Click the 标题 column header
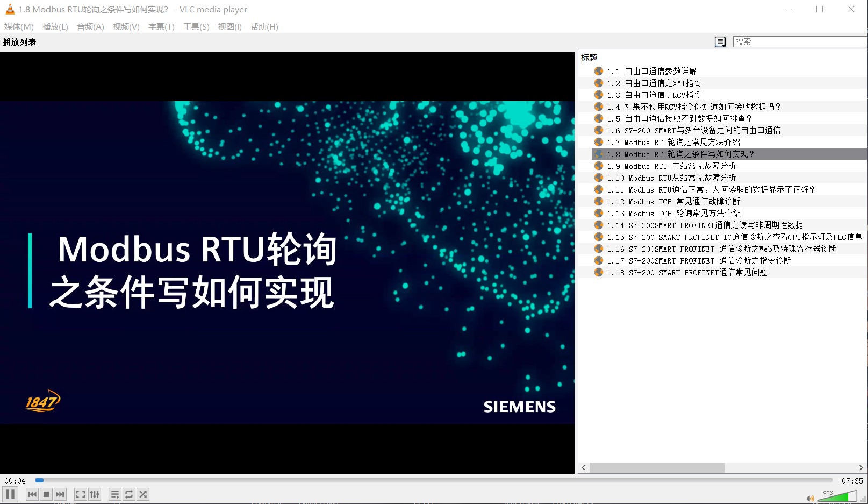 pyautogui.click(x=589, y=58)
